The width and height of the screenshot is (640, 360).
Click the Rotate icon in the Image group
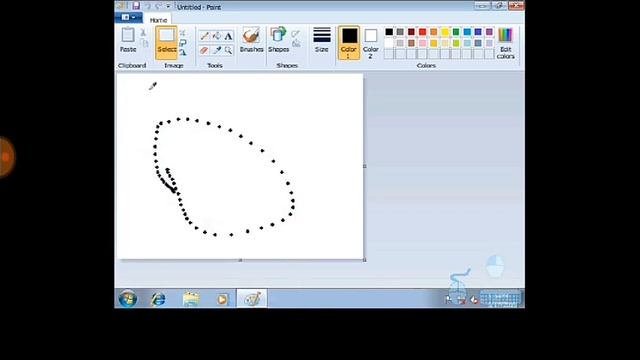tap(182, 52)
